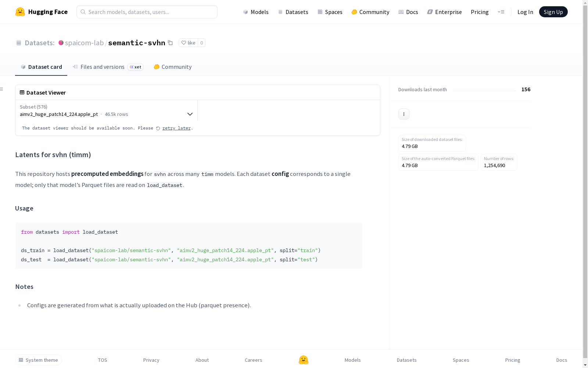Screen dimensions: 588x368
Task: Open the dataset Community tab
Action: click(173, 67)
